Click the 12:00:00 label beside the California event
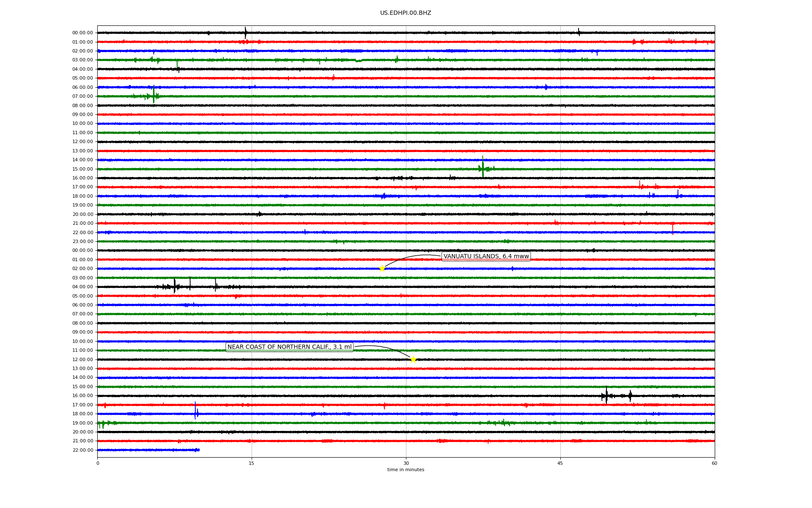The image size is (812, 508). coord(82,359)
